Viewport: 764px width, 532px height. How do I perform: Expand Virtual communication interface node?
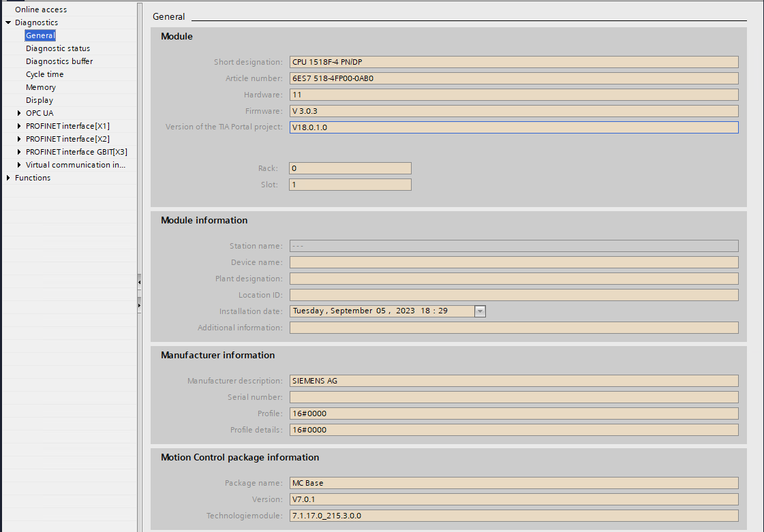[19, 165]
